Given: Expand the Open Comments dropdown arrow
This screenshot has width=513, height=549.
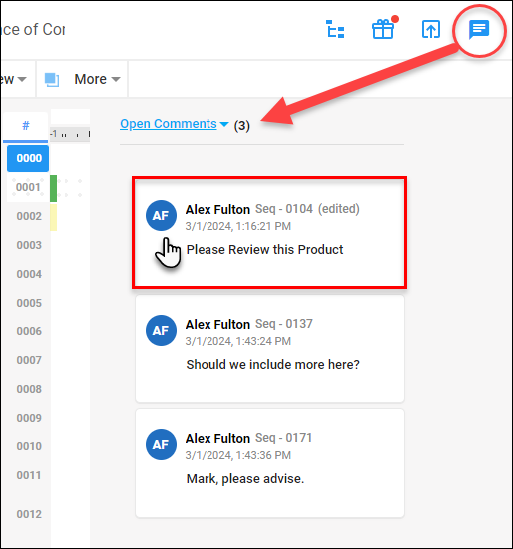Looking at the screenshot, I should pos(224,124).
